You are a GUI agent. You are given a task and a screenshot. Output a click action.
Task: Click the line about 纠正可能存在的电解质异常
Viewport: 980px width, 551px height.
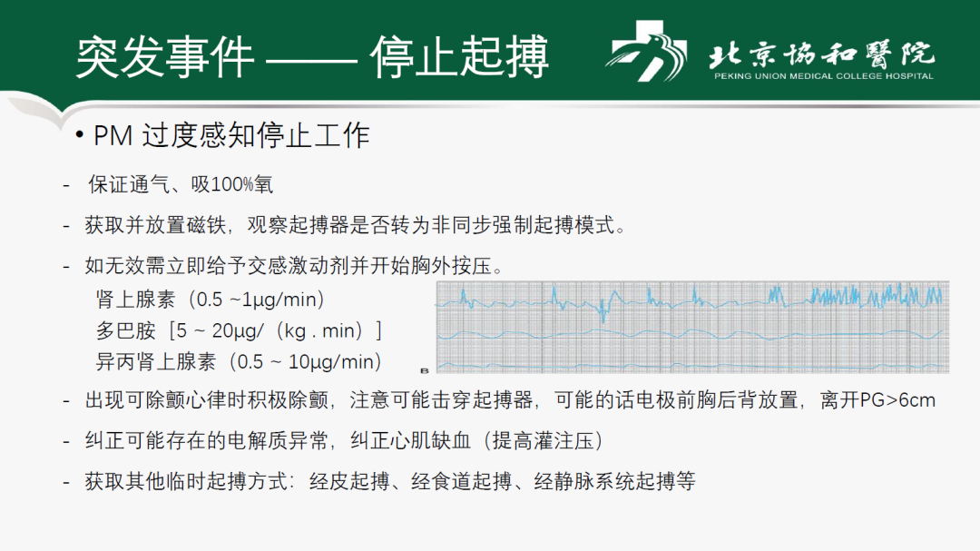click(x=344, y=441)
